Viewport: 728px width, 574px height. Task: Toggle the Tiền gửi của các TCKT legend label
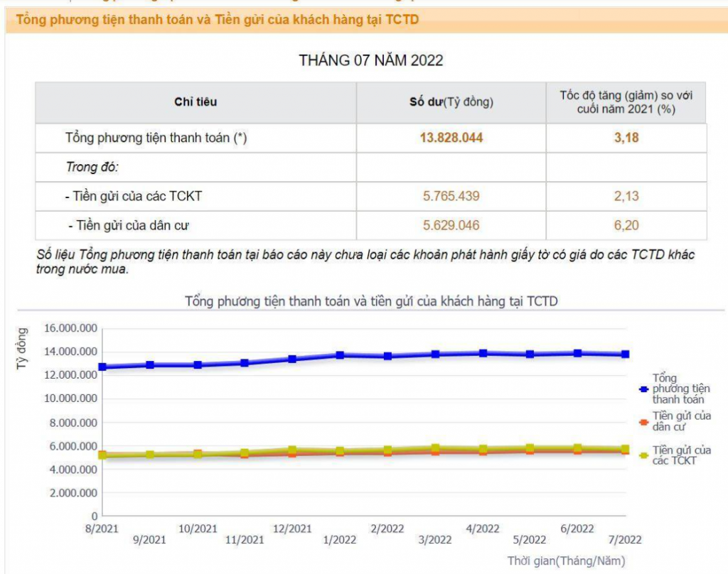click(681, 455)
